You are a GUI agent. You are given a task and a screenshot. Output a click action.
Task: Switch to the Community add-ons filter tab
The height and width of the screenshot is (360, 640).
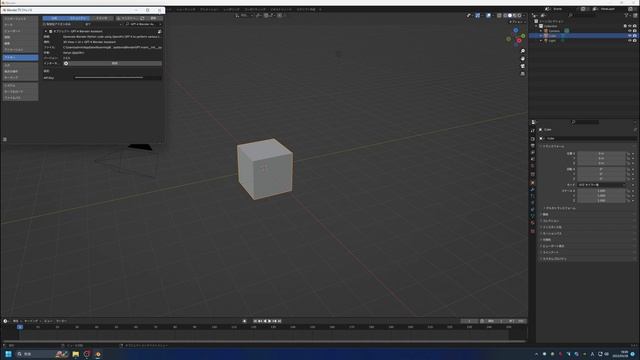pyautogui.click(x=78, y=18)
